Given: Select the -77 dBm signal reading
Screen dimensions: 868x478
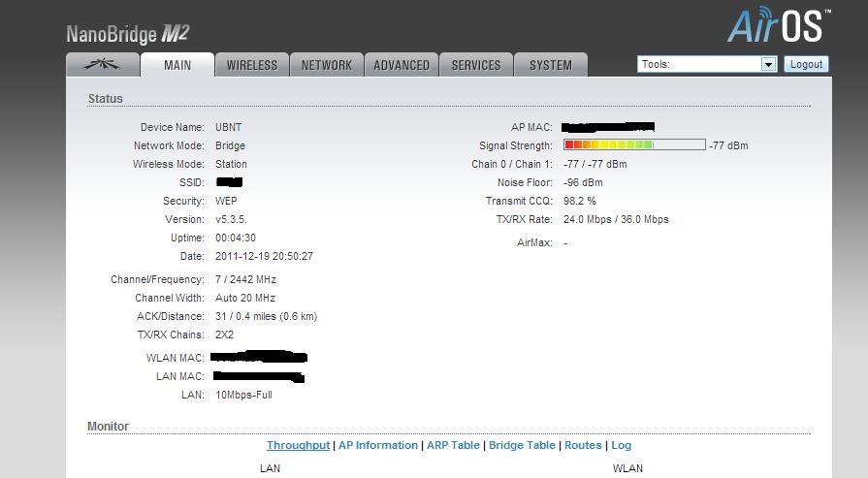Looking at the screenshot, I should point(728,145).
